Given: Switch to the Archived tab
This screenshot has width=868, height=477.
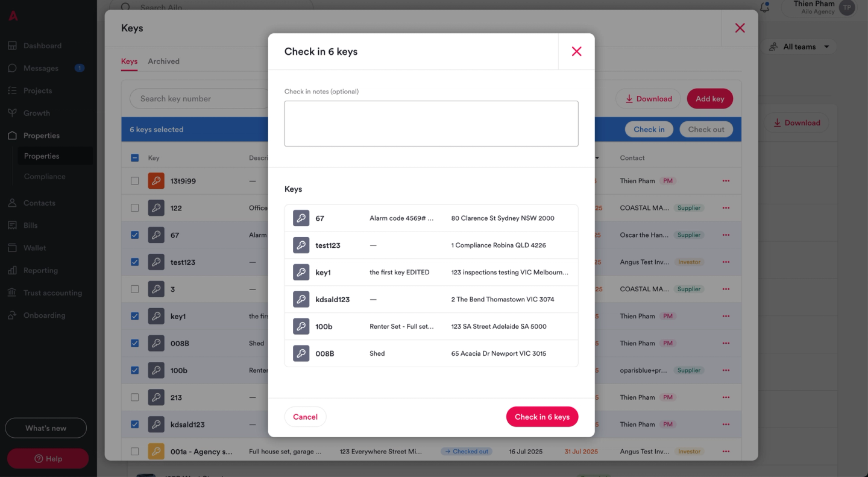Looking at the screenshot, I should [x=163, y=62].
